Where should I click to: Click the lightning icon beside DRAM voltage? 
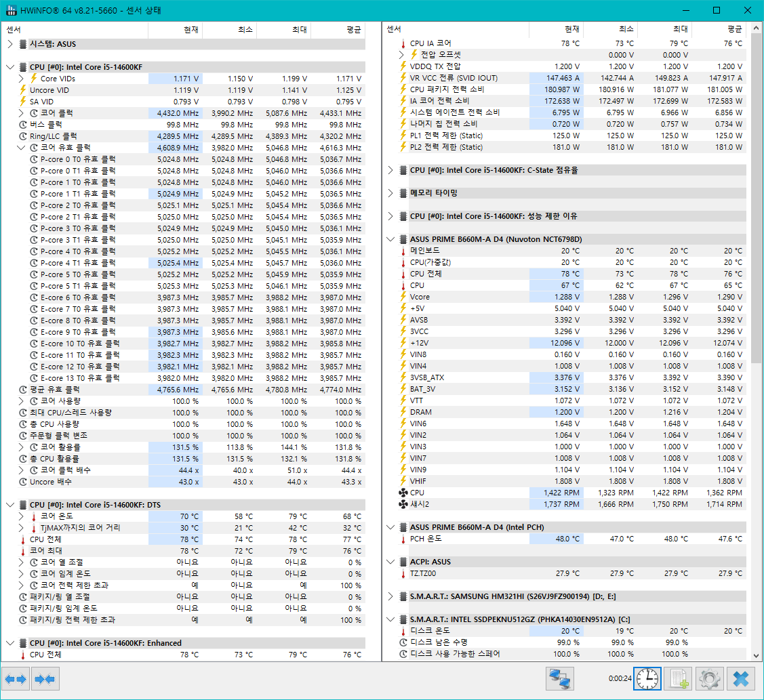click(x=403, y=412)
